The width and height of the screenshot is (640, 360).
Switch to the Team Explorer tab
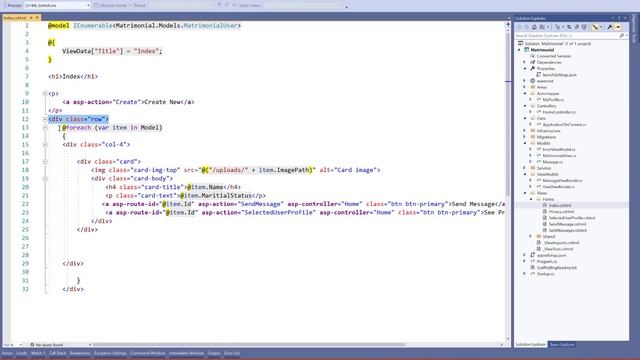562,344
